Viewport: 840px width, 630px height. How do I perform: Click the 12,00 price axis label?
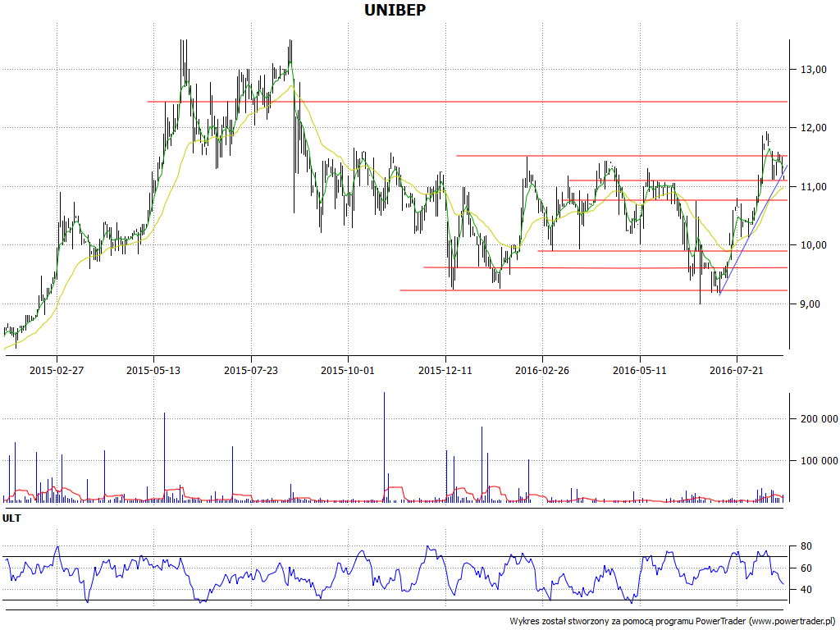pyautogui.click(x=814, y=128)
